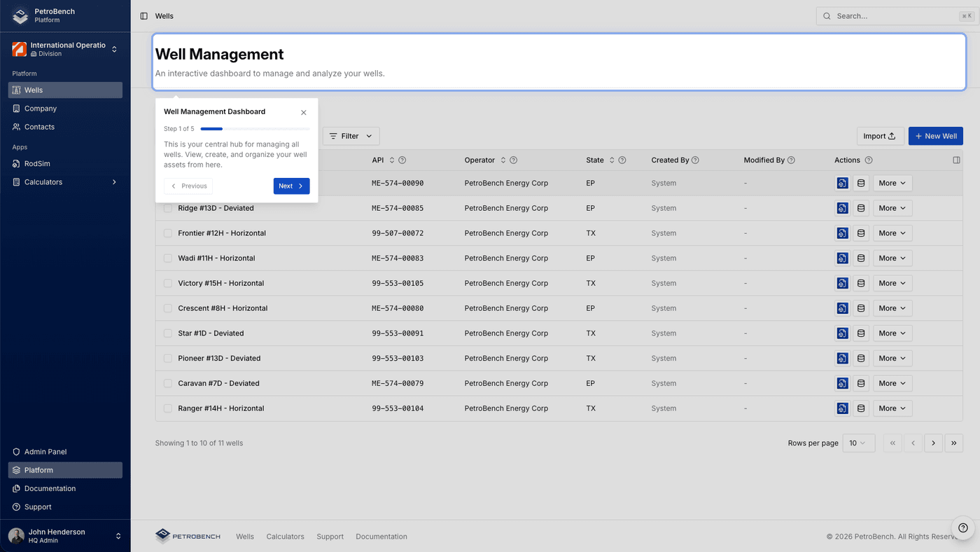Click the New Well button
This screenshot has width=980, height=552.
935,135
